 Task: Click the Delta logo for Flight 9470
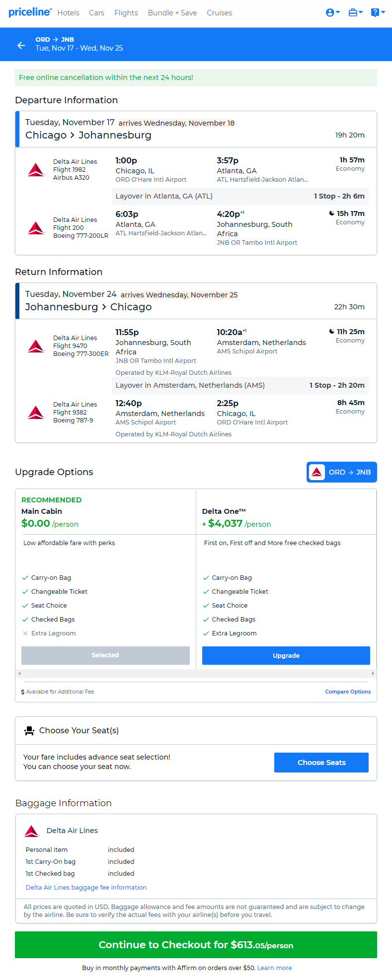point(36,346)
